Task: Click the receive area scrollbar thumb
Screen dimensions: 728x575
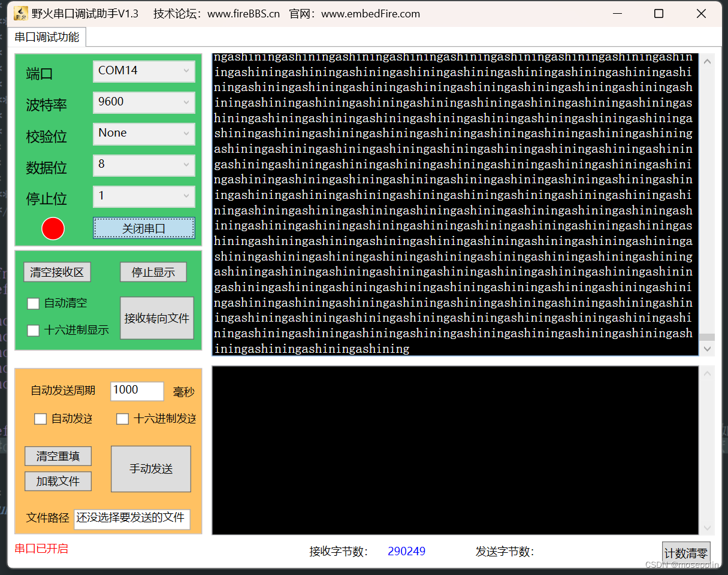Action: point(708,337)
